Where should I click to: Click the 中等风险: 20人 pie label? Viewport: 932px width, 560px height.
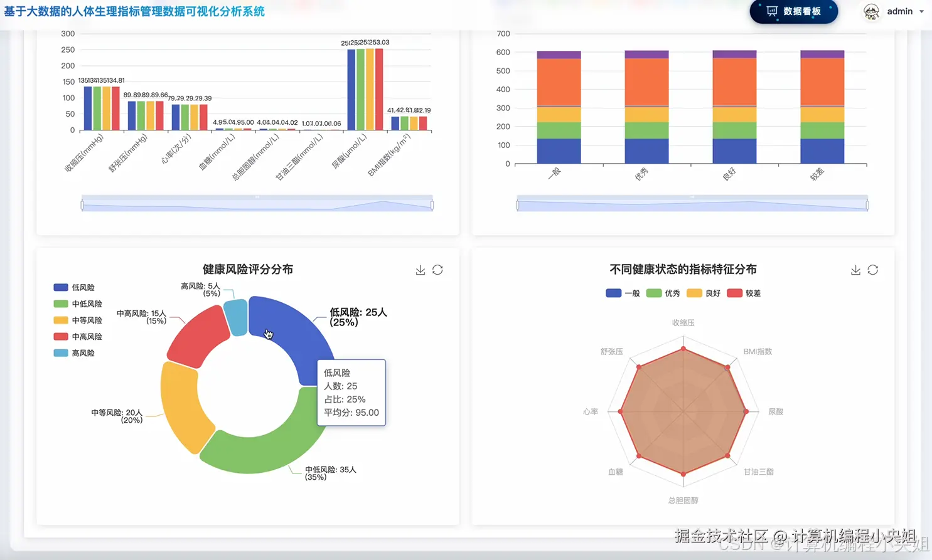click(x=117, y=416)
